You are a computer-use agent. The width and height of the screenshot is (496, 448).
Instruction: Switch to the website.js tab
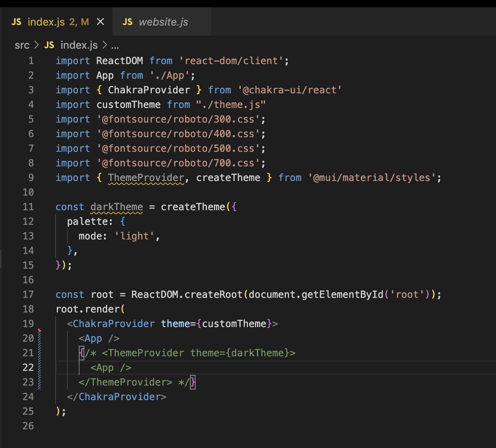[x=163, y=22]
